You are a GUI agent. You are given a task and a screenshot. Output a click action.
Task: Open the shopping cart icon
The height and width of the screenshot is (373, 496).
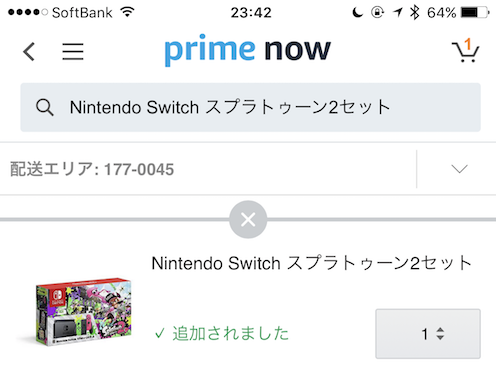pyautogui.click(x=465, y=51)
